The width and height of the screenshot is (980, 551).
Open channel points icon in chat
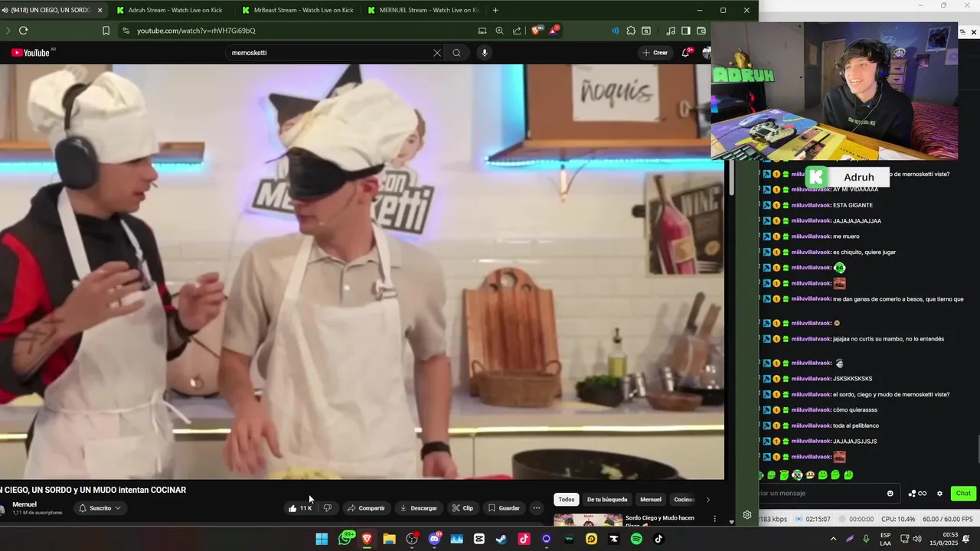pyautogui.click(x=916, y=494)
